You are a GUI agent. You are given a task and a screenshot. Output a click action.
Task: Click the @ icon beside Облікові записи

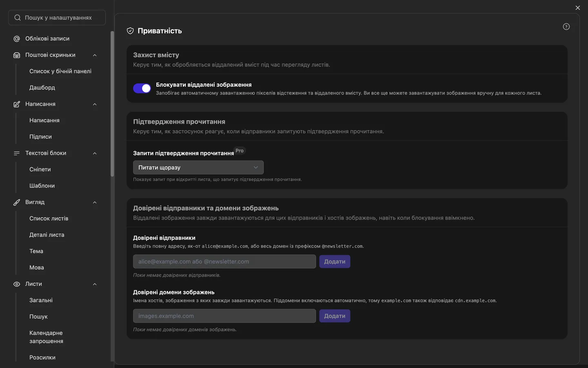coord(17,39)
